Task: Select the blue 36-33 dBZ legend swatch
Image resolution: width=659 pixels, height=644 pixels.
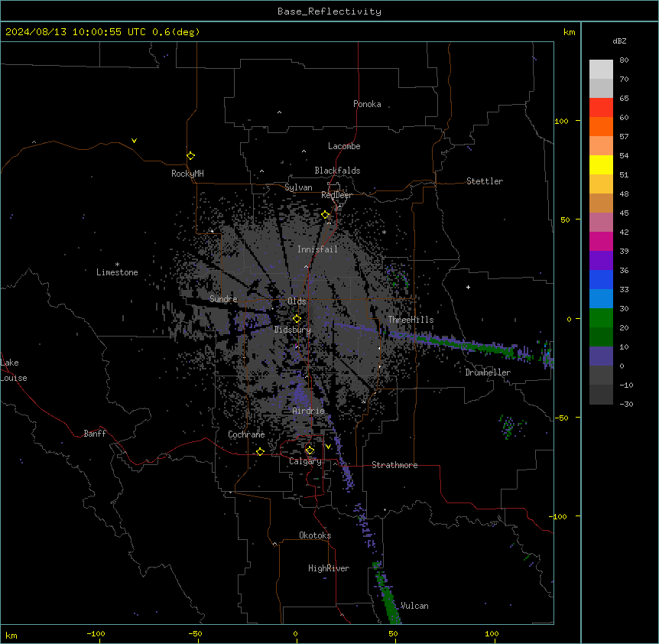Action: tap(601, 279)
